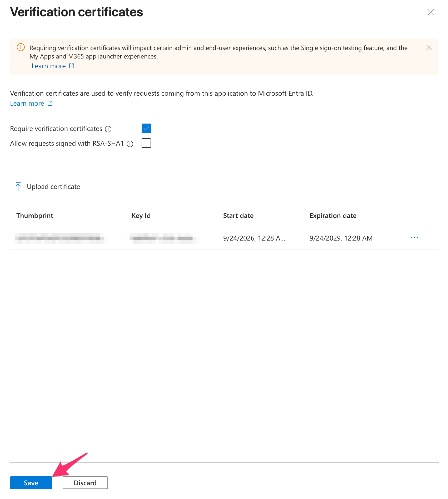This screenshot has height=499, width=448.
Task: Show info tooltip for Require verification certificates
Action: [108, 129]
